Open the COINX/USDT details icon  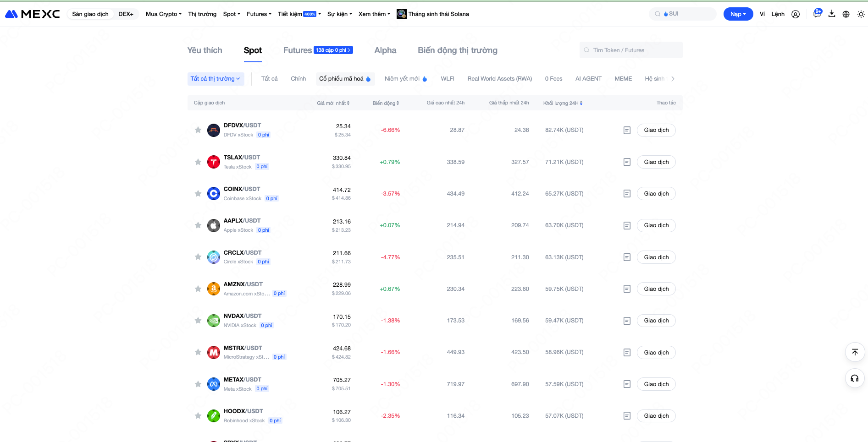click(x=627, y=194)
